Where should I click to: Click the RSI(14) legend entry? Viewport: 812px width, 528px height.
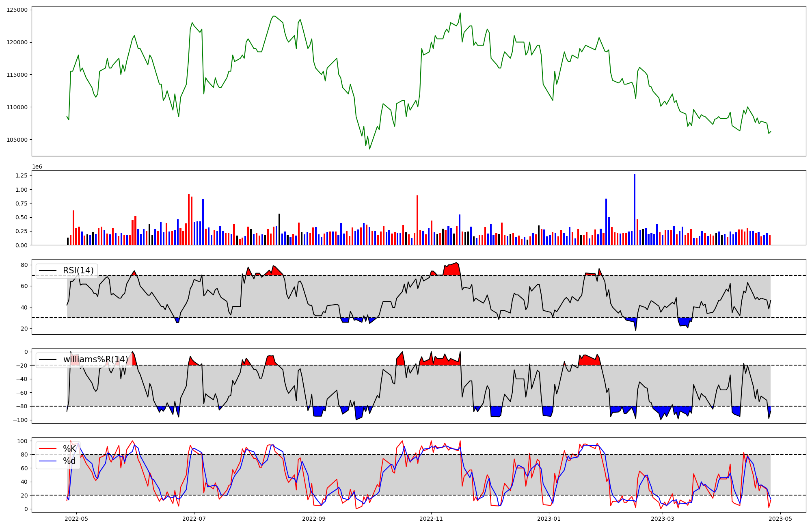coord(78,270)
